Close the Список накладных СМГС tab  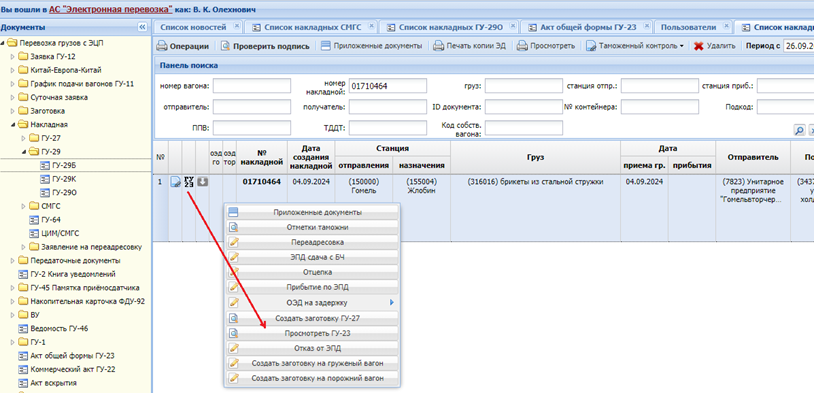pyautogui.click(x=372, y=25)
